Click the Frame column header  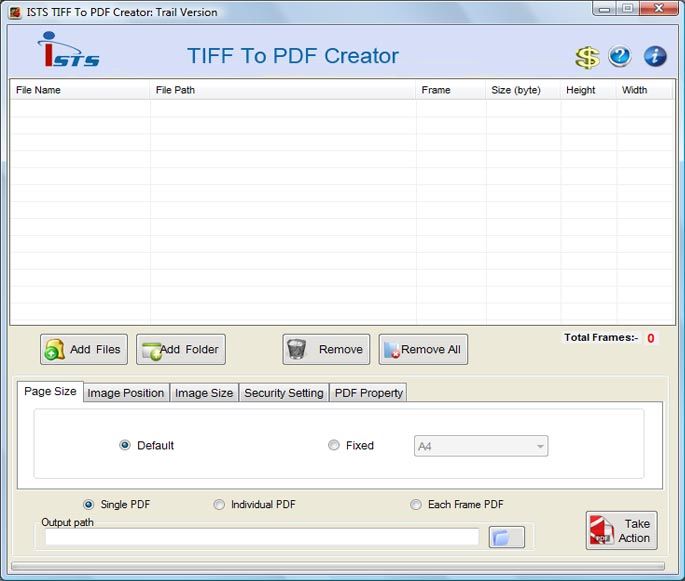pyautogui.click(x=451, y=90)
